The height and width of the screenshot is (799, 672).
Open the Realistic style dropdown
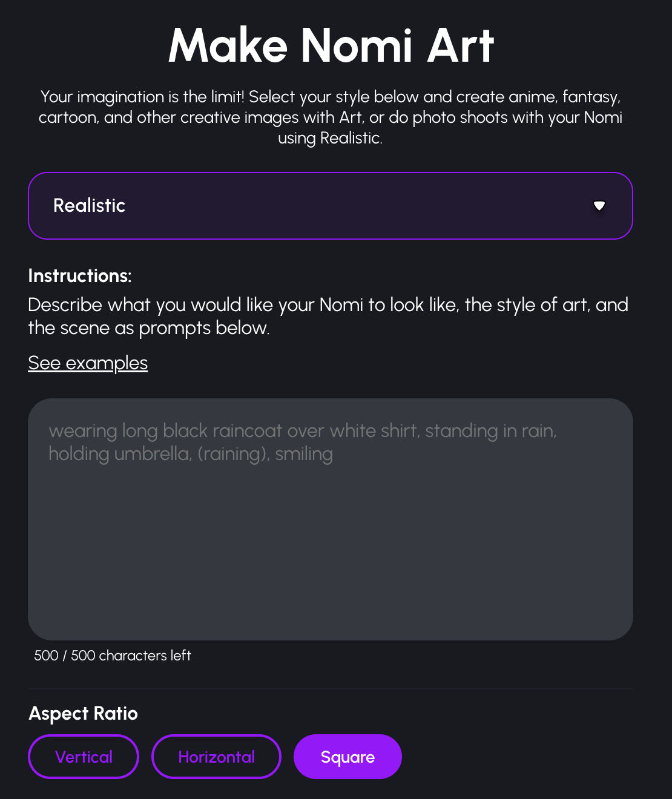[330, 206]
